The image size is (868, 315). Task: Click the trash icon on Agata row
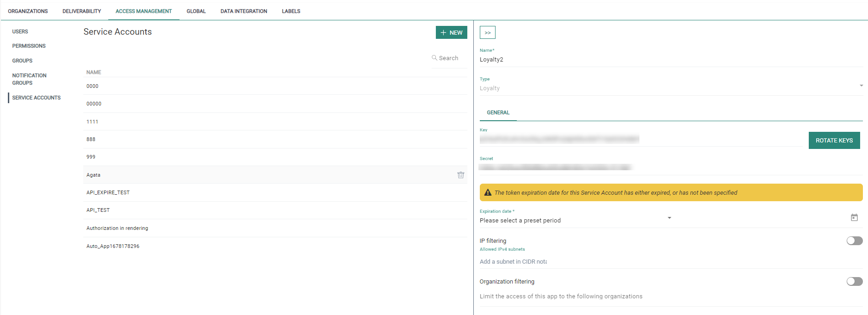pyautogui.click(x=460, y=175)
